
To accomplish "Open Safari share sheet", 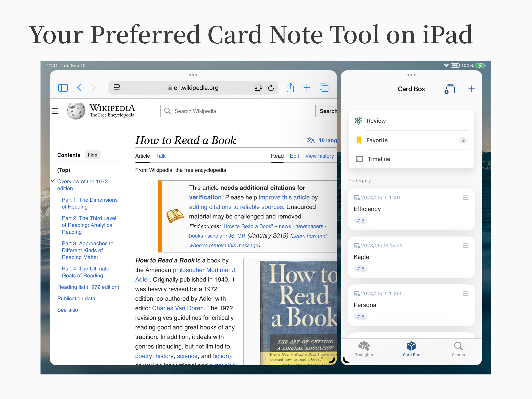I will (290, 88).
